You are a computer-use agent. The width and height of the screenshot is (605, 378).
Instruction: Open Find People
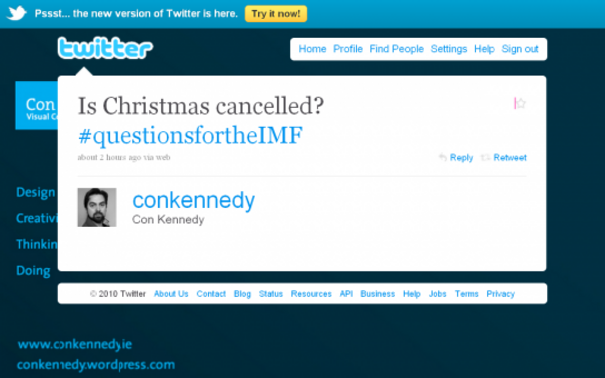397,49
